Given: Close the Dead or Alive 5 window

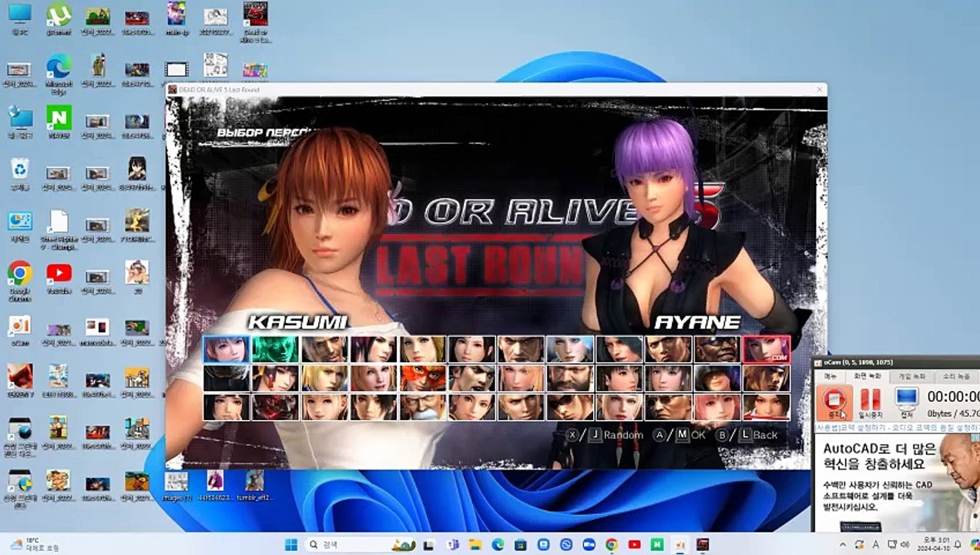Looking at the screenshot, I should [819, 89].
